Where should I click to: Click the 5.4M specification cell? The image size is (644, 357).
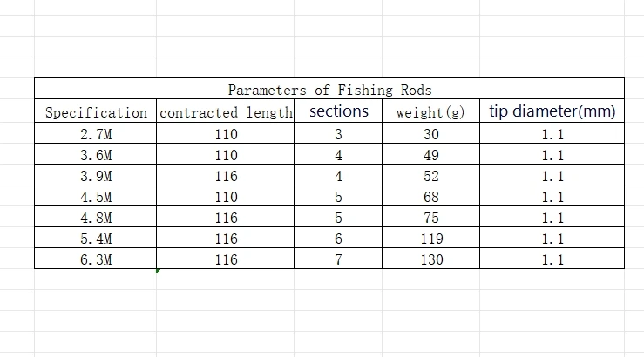pos(96,239)
